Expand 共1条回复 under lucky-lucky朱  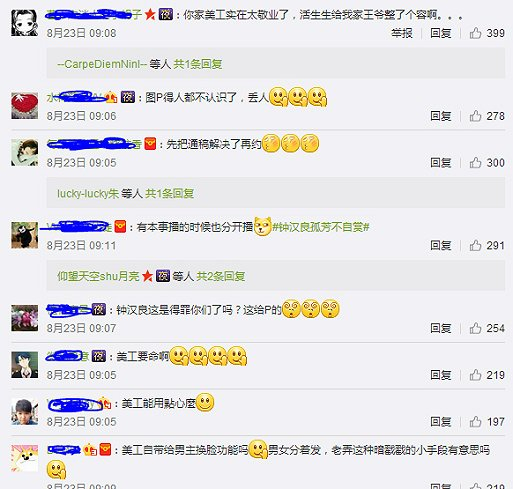click(169, 193)
